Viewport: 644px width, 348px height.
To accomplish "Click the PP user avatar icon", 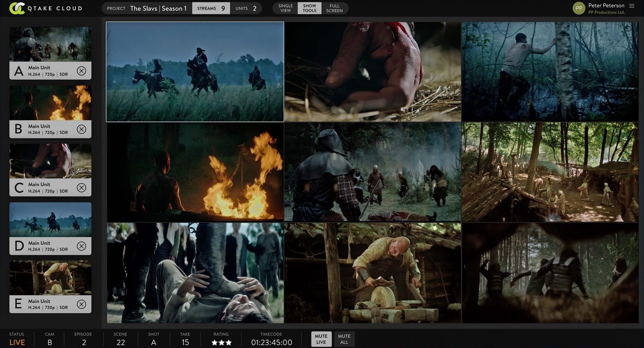I will click(x=579, y=8).
